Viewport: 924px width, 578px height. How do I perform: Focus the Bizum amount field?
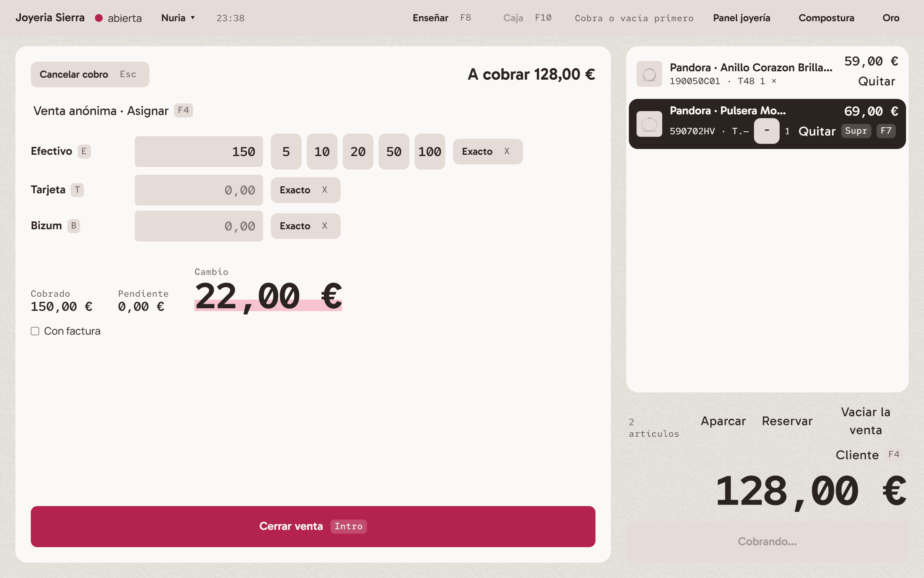tap(199, 226)
